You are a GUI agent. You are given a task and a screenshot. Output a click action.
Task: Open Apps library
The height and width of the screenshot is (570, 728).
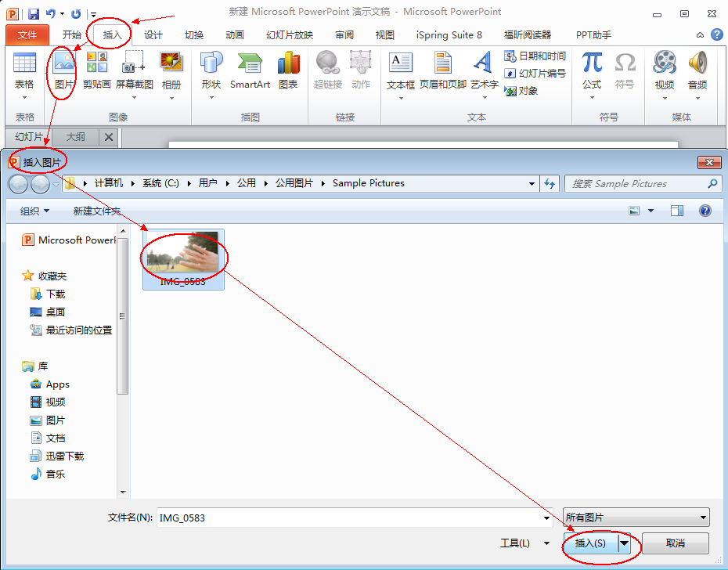point(50,384)
